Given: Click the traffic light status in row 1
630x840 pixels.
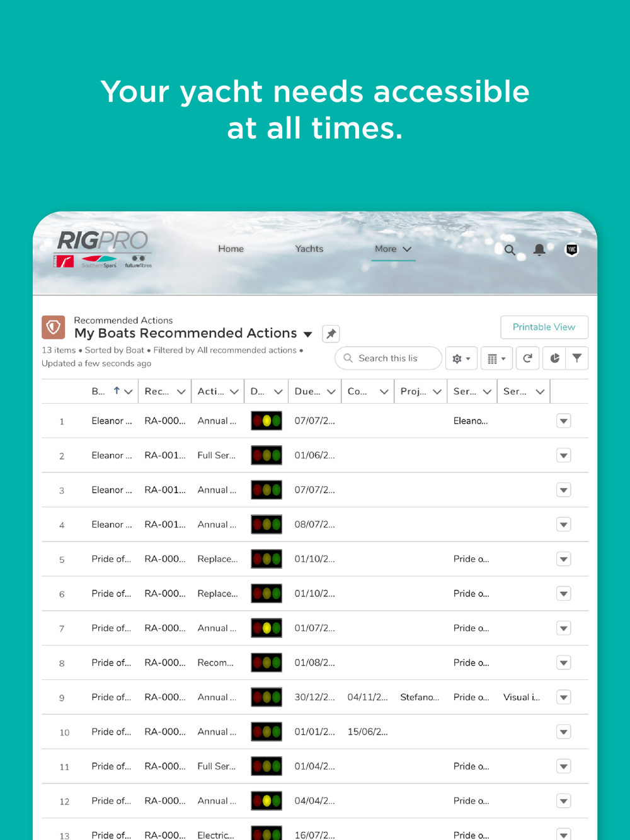Looking at the screenshot, I should coord(266,421).
